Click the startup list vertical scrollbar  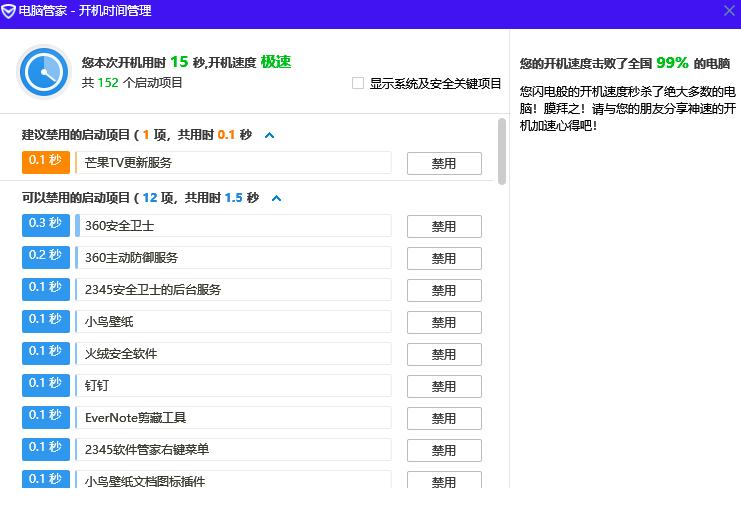point(502,151)
